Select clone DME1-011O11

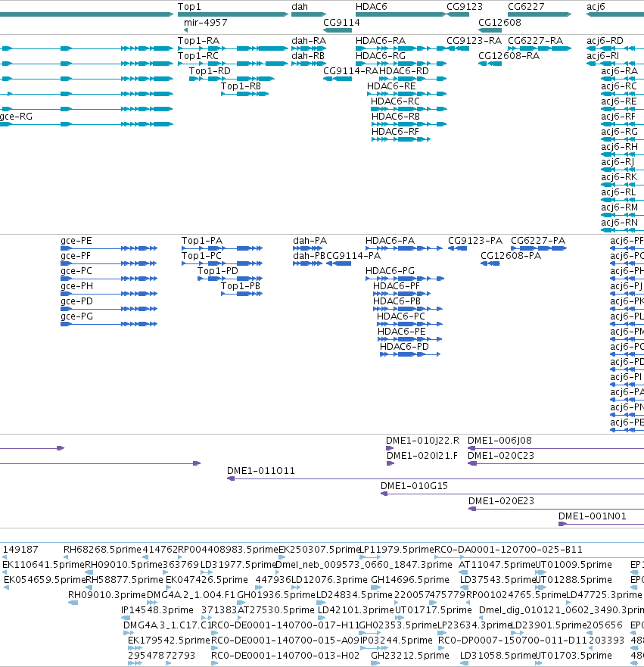point(435,478)
